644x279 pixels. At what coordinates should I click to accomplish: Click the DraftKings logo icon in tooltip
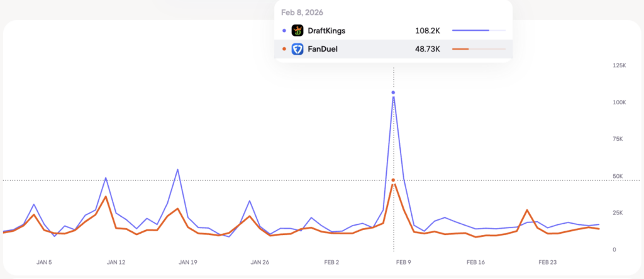pyautogui.click(x=297, y=30)
